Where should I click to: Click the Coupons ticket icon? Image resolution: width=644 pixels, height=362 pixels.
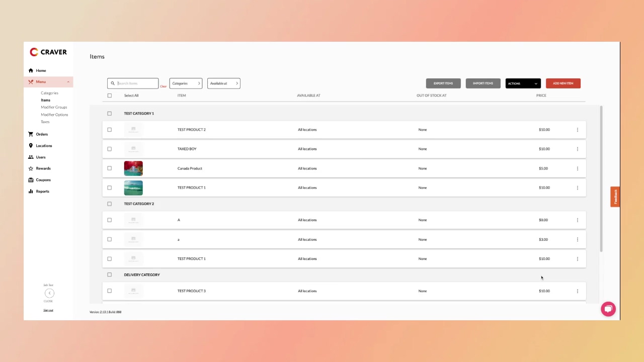point(31,180)
